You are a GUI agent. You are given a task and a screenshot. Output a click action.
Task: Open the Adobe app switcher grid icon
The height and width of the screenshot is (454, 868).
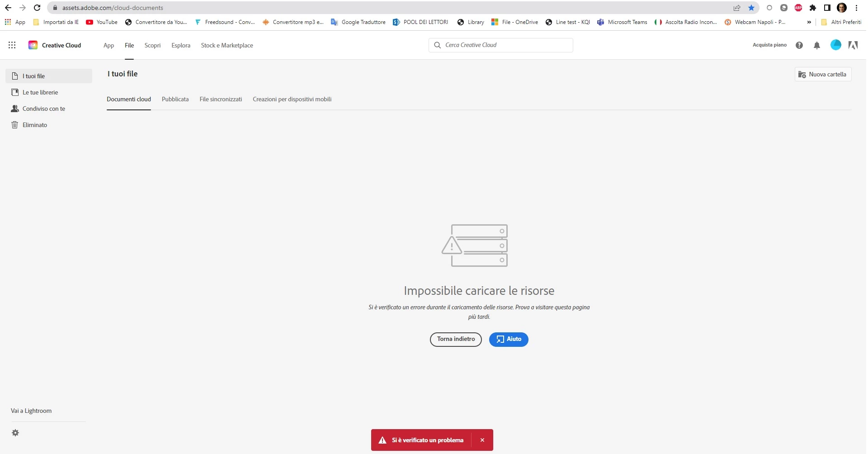12,45
